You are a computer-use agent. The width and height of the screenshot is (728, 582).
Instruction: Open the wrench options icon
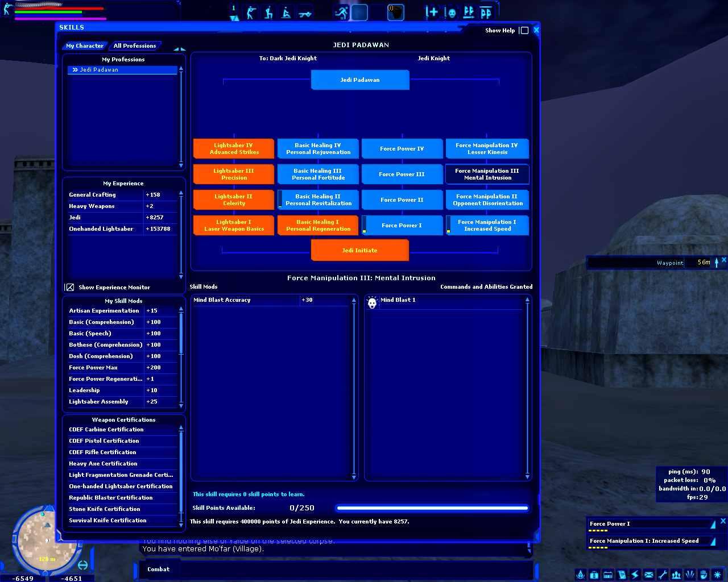[662, 575]
